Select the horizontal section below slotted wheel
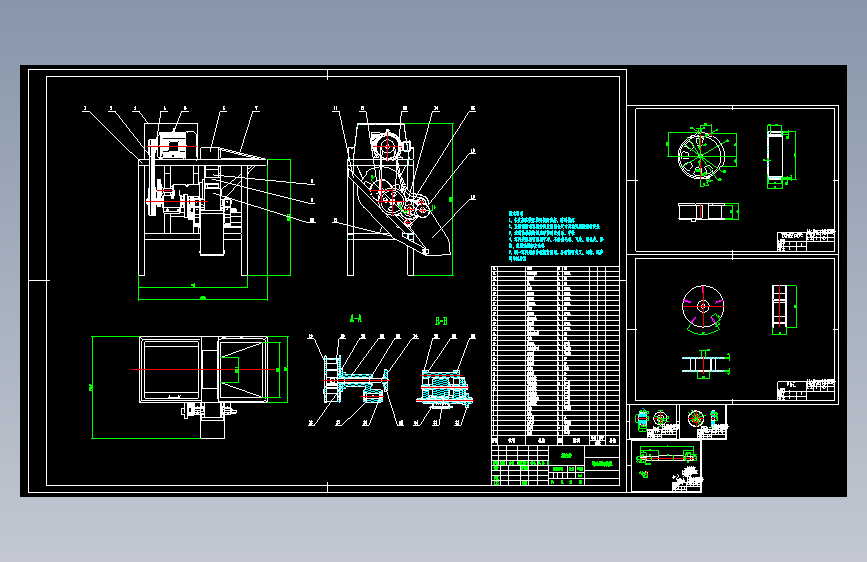 click(708, 212)
